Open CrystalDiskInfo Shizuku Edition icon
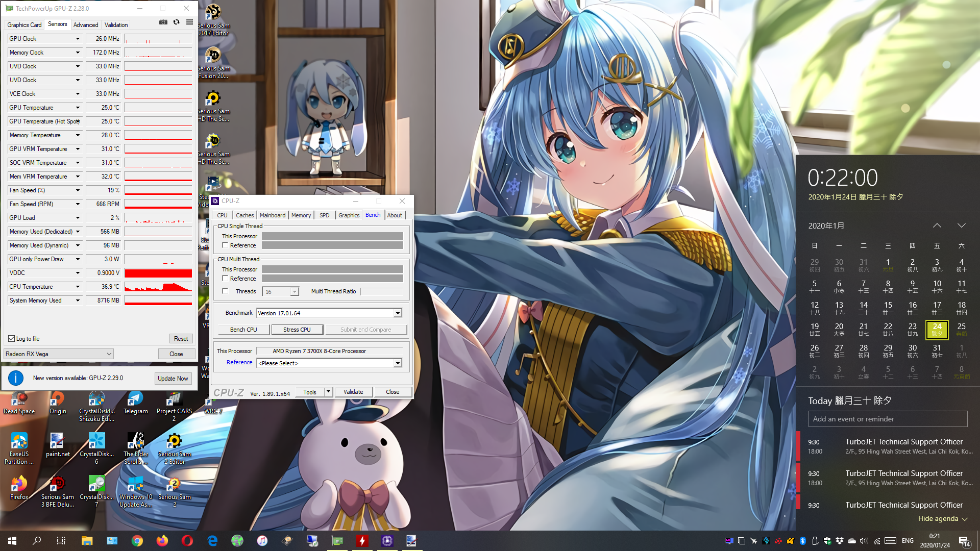 (96, 407)
